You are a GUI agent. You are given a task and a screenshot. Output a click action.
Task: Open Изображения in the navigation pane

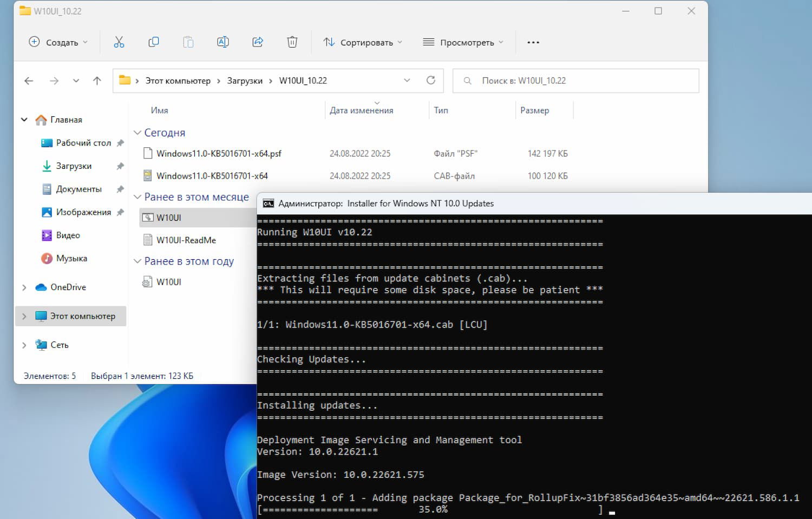click(x=83, y=212)
